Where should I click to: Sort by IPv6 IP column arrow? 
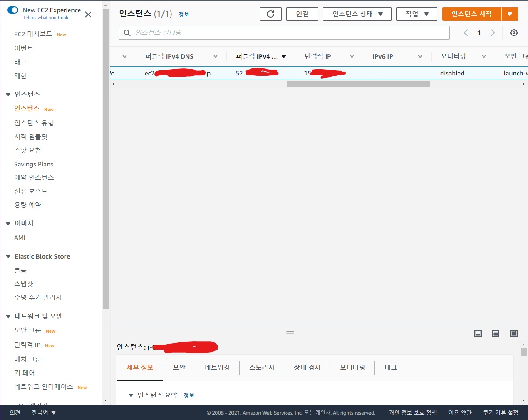420,56
